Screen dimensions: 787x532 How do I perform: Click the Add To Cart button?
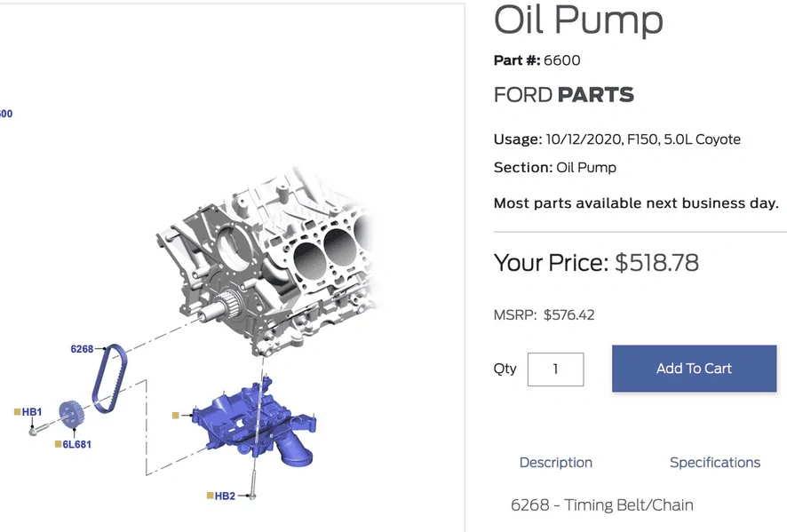click(694, 369)
